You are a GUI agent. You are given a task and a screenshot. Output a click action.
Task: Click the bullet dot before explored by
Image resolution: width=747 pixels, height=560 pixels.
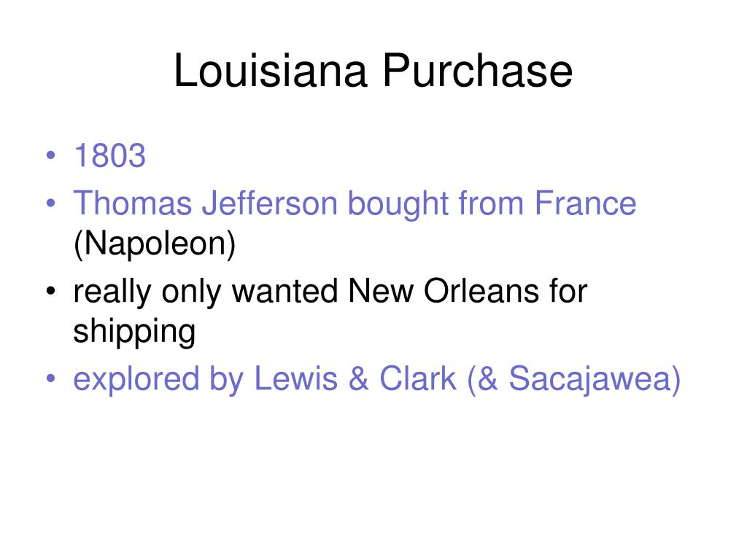tap(51, 378)
